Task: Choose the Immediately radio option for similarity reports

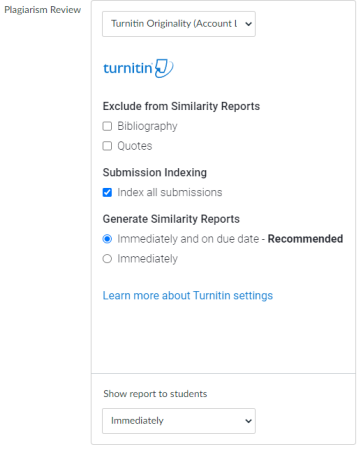Action: point(107,259)
